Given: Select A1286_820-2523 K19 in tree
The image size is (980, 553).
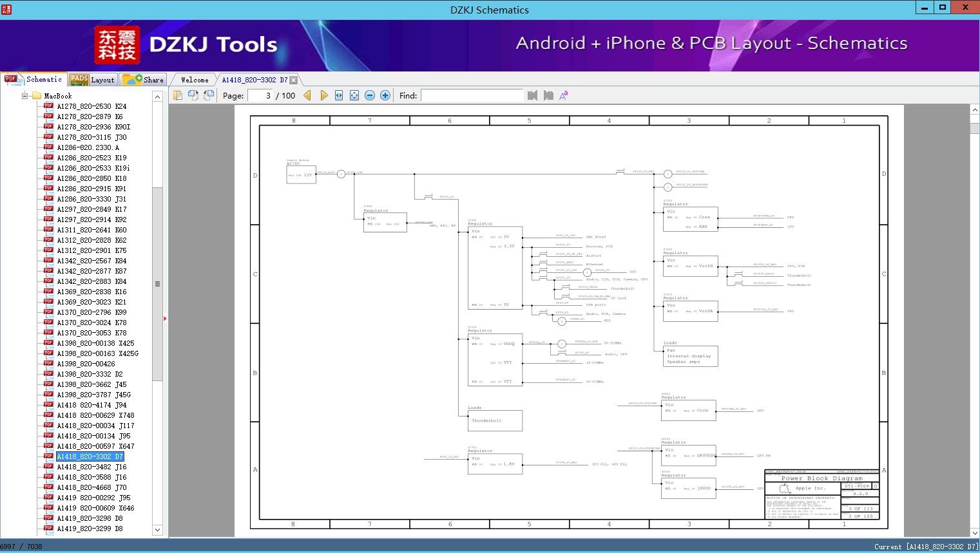Looking at the screenshot, I should coord(91,158).
